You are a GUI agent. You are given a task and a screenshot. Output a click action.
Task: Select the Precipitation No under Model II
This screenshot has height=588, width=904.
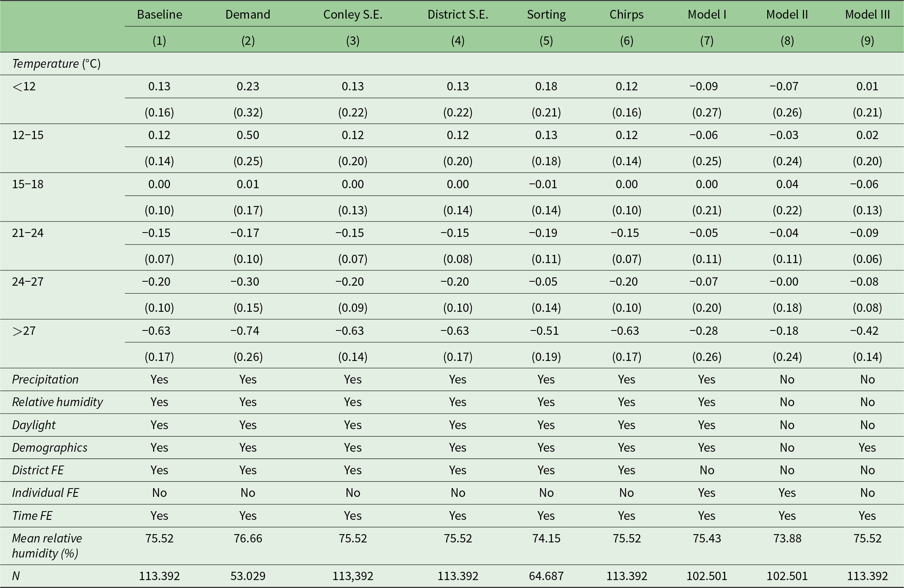(x=787, y=380)
